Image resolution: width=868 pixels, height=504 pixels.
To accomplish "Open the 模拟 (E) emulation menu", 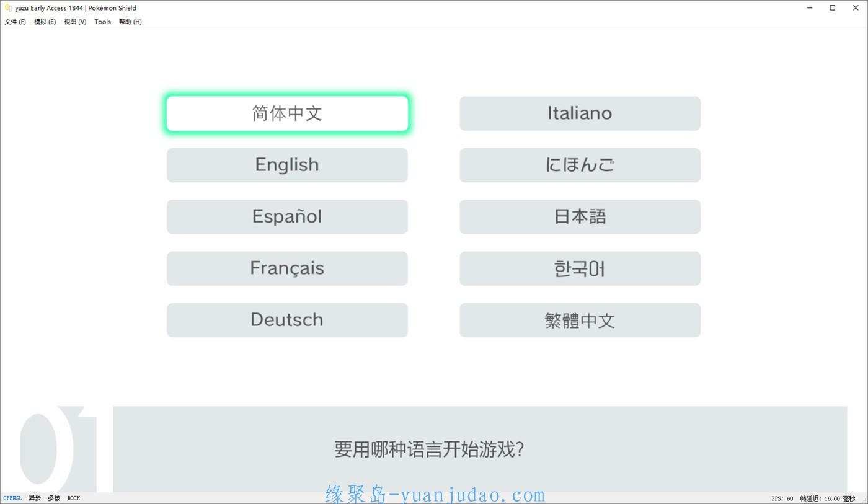I will click(45, 22).
